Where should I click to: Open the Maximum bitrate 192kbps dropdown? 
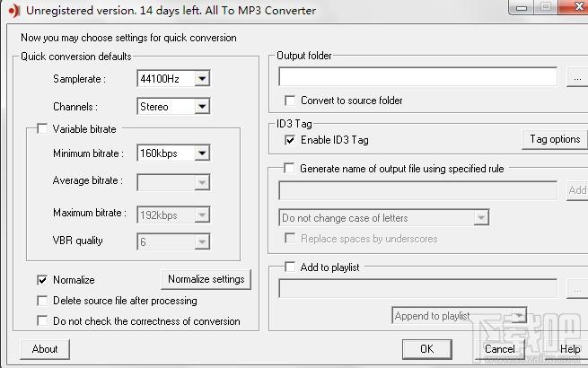point(173,215)
